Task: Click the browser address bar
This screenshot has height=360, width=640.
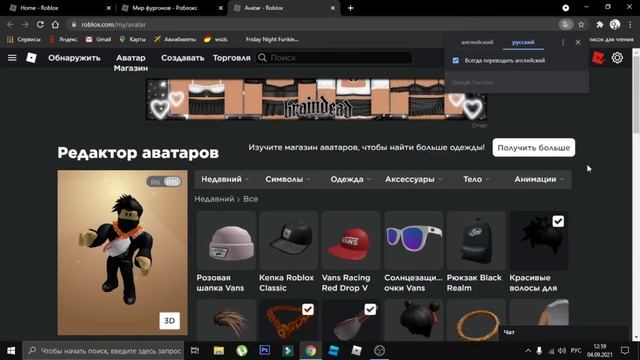Action: pyautogui.click(x=310, y=24)
